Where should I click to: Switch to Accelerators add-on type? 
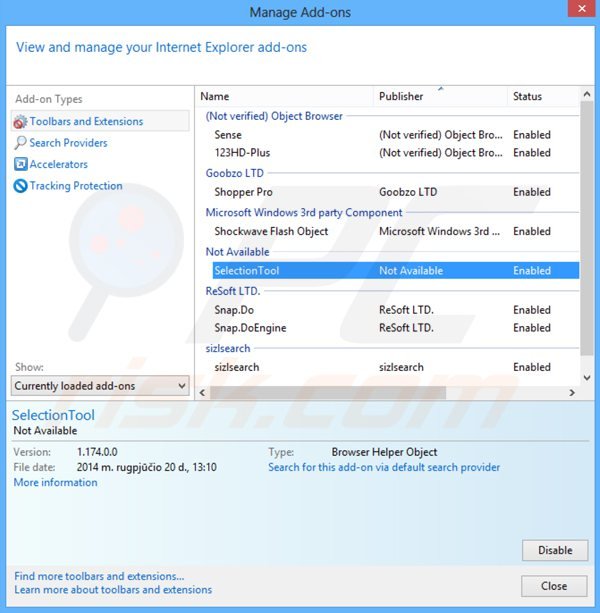click(x=59, y=164)
